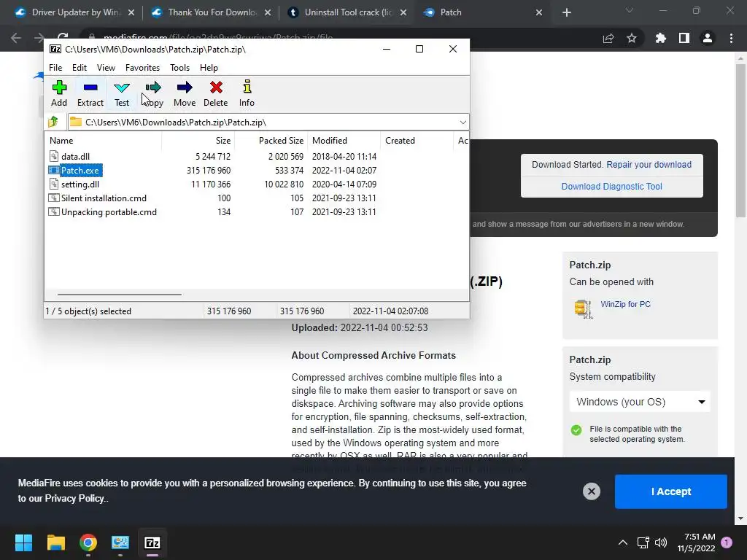Click the Copy toolbar icon

tap(153, 87)
